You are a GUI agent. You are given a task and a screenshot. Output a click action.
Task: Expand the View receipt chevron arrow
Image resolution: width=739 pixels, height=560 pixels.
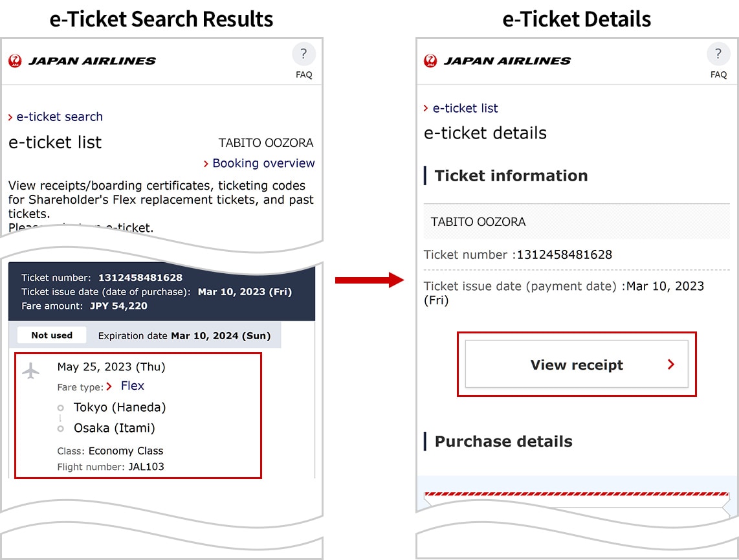(x=671, y=364)
